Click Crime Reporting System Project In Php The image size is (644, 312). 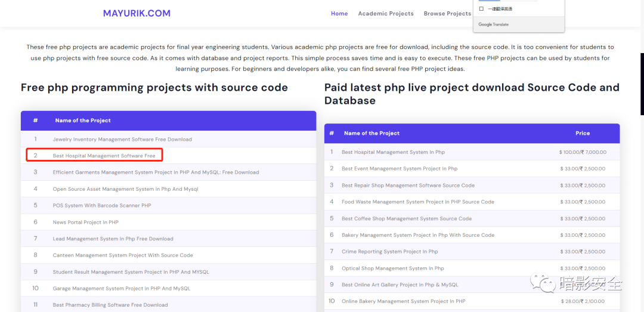(389, 252)
